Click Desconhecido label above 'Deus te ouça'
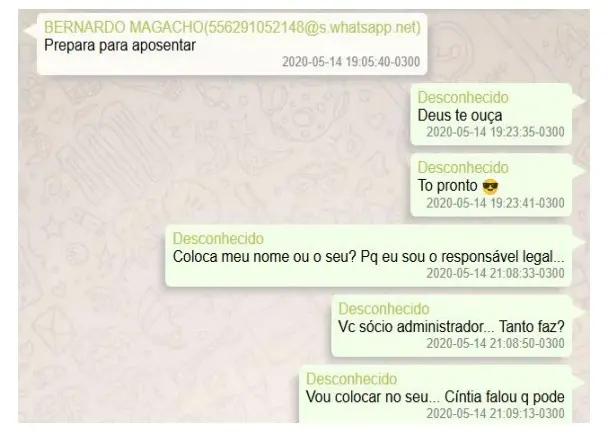 tap(463, 98)
